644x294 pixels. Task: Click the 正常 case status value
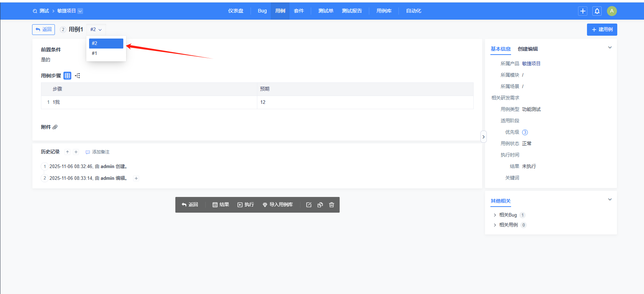point(527,144)
